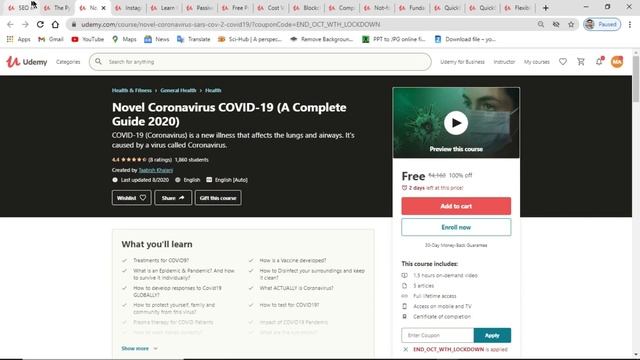The height and width of the screenshot is (360, 640).
Task: Remove the END_OCT_WTH_LOCKDOWN coupon with X
Action: tap(405, 350)
